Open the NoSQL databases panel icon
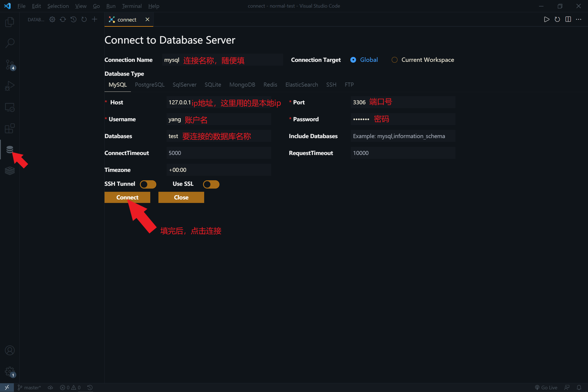Viewport: 588px width, 392px height. click(10, 171)
